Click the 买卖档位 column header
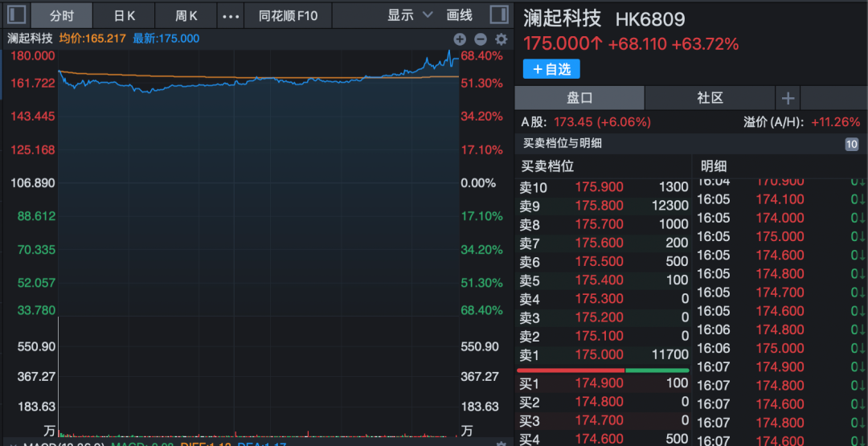868x446 pixels. (x=547, y=166)
